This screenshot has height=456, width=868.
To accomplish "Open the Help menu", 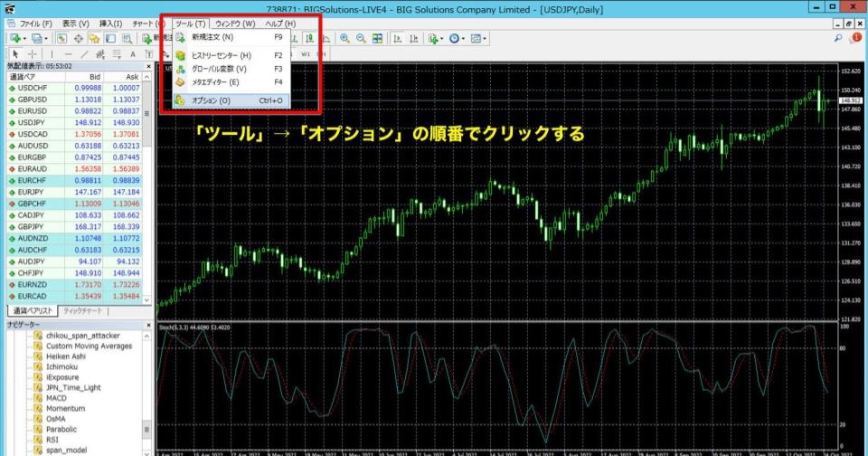I will point(279,23).
